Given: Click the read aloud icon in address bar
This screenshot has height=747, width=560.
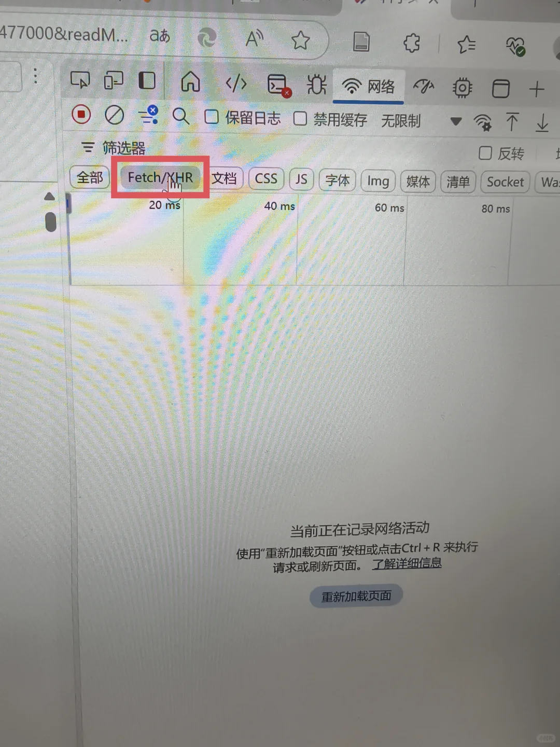Looking at the screenshot, I should pos(255,38).
